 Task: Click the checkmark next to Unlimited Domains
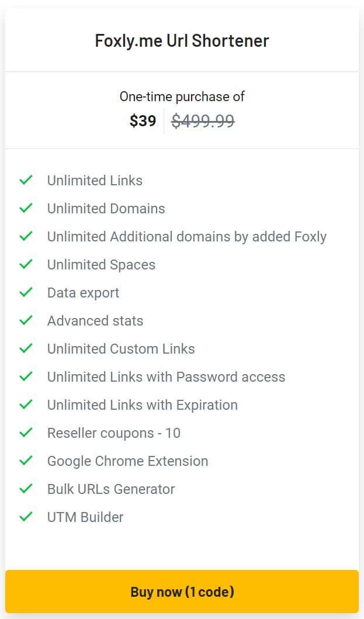(26, 208)
